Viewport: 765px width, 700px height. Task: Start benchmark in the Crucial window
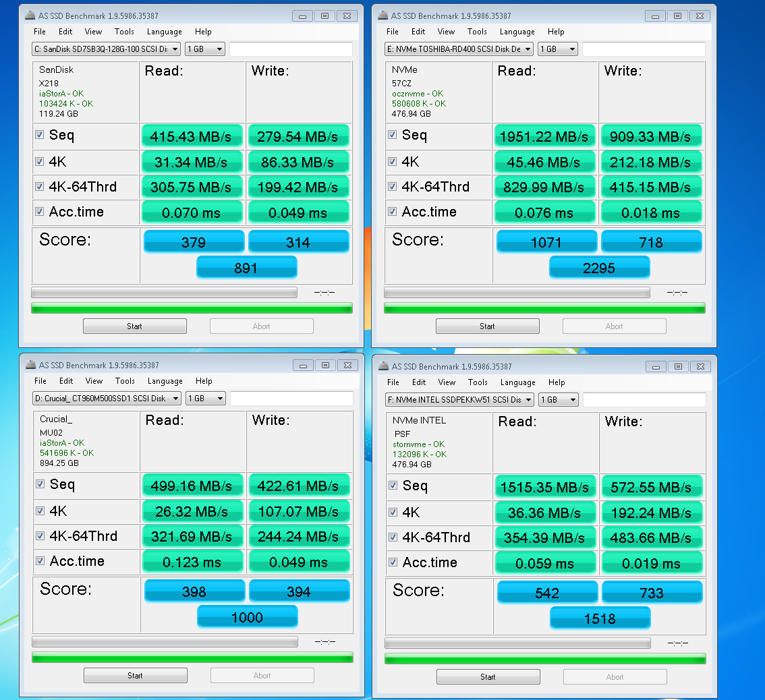pos(135,676)
